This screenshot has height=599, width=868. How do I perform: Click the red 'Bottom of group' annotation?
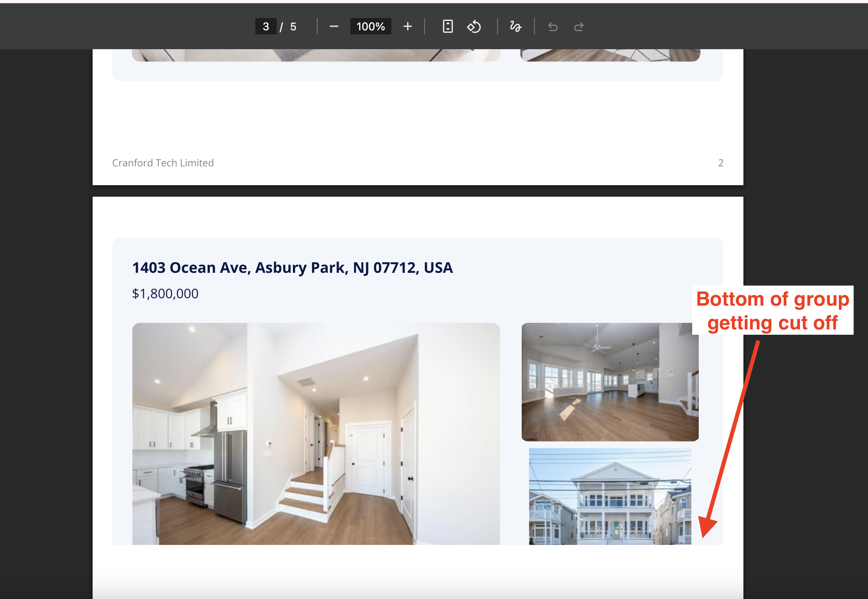773,311
